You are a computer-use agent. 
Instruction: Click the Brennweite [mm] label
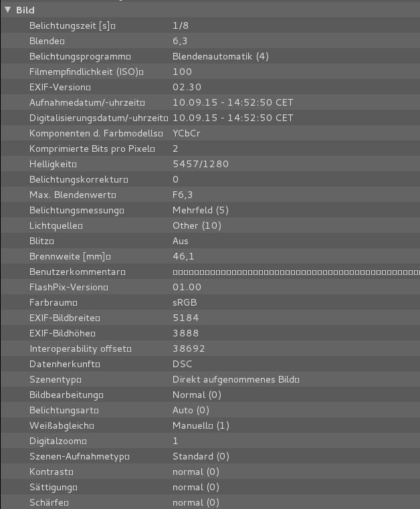pyautogui.click(x=70, y=256)
